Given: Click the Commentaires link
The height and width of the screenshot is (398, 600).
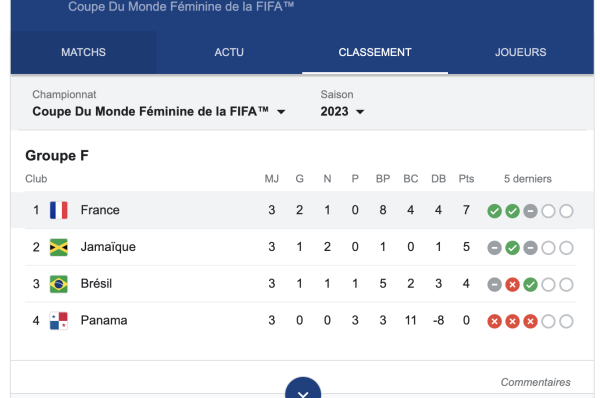Looking at the screenshot, I should [x=535, y=382].
